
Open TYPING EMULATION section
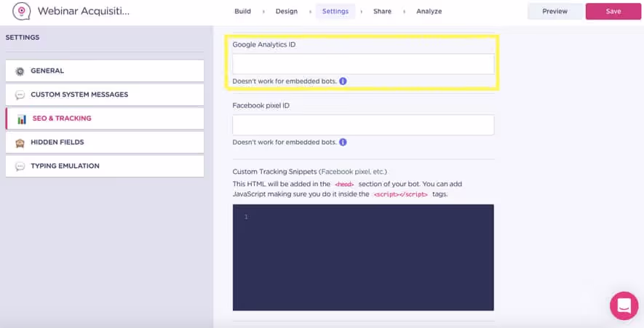(x=105, y=167)
